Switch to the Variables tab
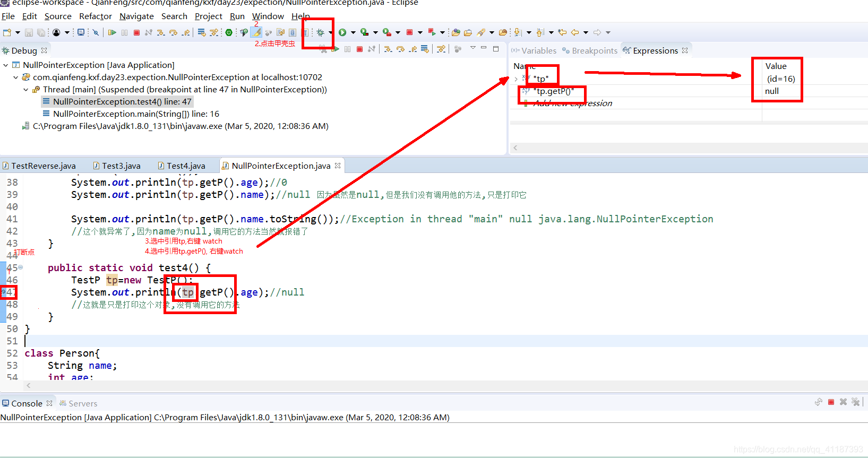Viewport: 868px width, 459px height. (534, 50)
